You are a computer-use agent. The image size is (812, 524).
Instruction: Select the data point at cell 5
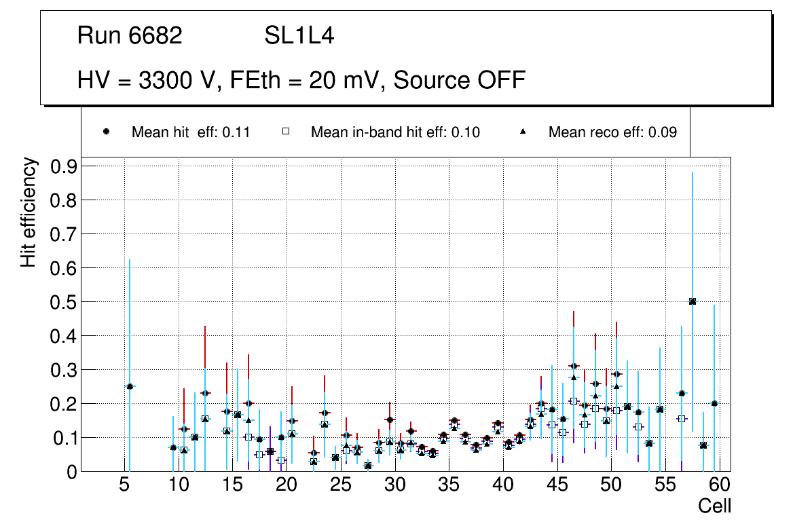(x=130, y=386)
